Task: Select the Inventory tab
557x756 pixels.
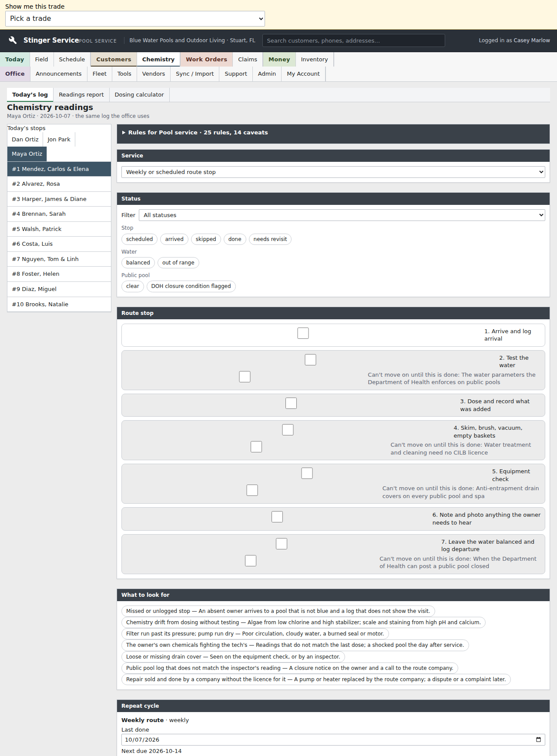Action: click(x=315, y=60)
